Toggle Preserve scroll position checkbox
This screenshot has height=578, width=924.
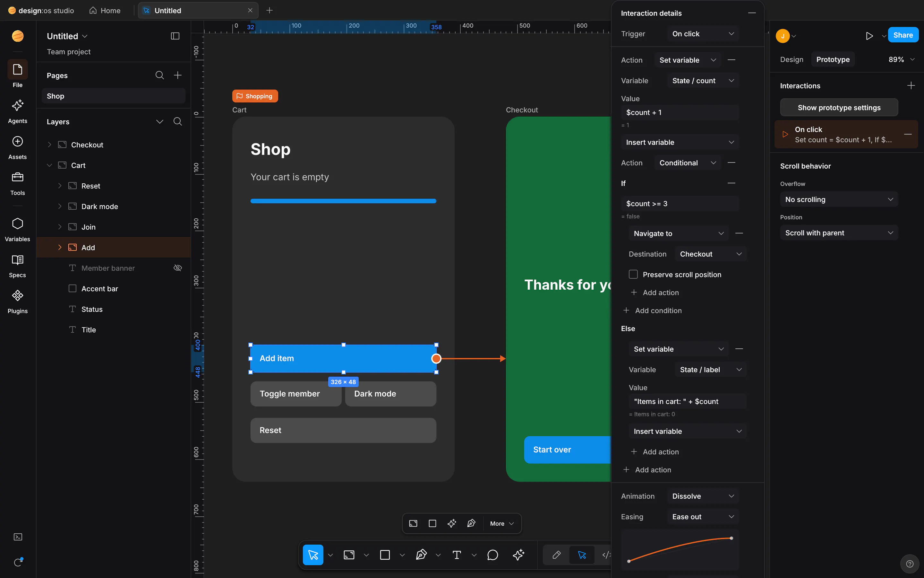(x=633, y=275)
